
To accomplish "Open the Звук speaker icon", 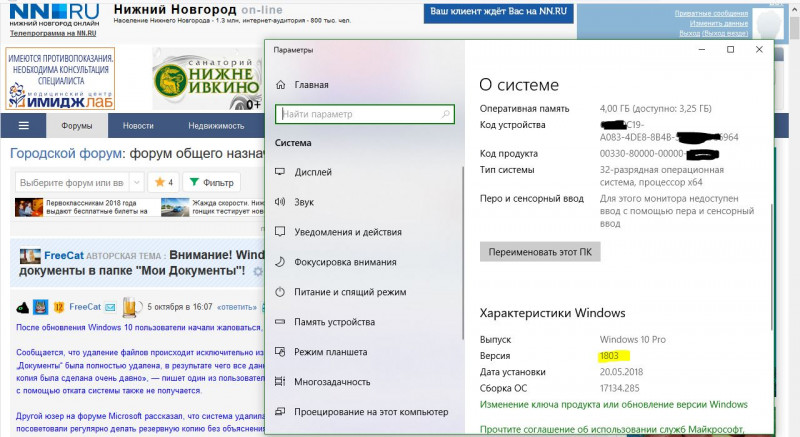I will point(280,202).
